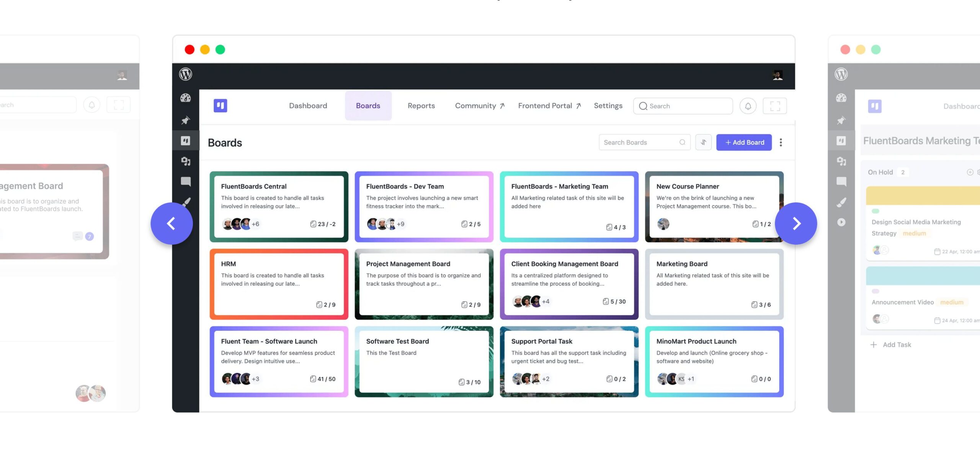Open the FluentBoards icon in the sidebar
The height and width of the screenshot is (449, 980).
[186, 140]
